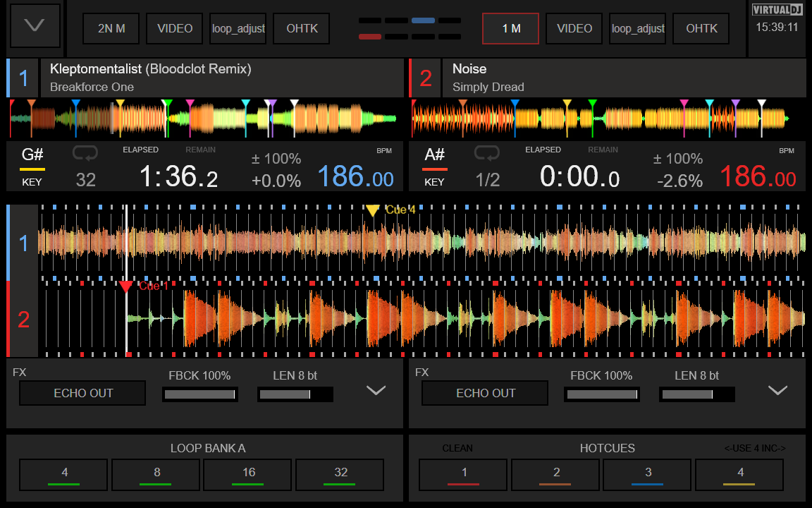812x508 pixels.
Task: Trigger 32-beat loop in Loop Bank A
Action: [x=340, y=474]
